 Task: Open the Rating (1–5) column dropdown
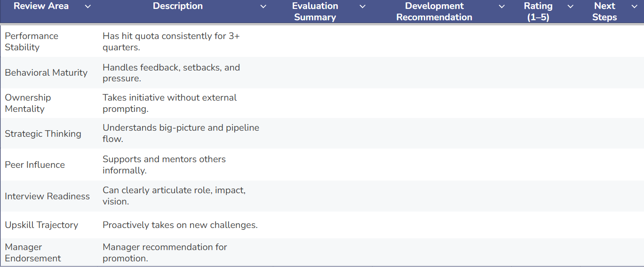(570, 7)
